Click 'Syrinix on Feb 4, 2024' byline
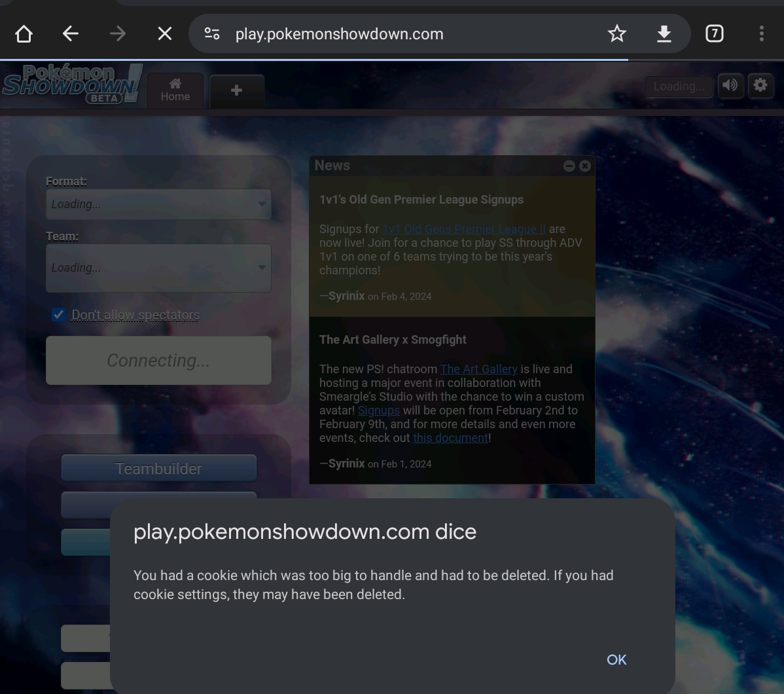 (x=376, y=296)
